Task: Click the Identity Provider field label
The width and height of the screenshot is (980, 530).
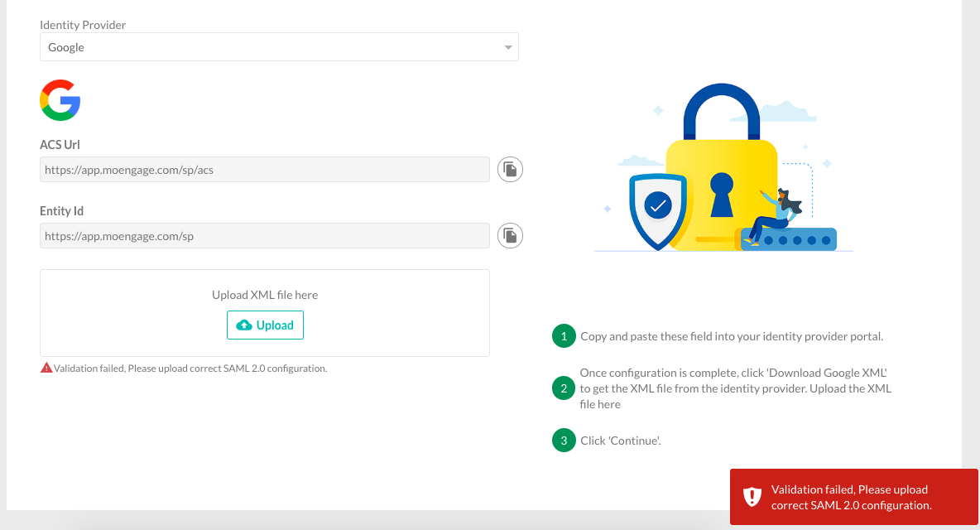Action: pos(83,25)
